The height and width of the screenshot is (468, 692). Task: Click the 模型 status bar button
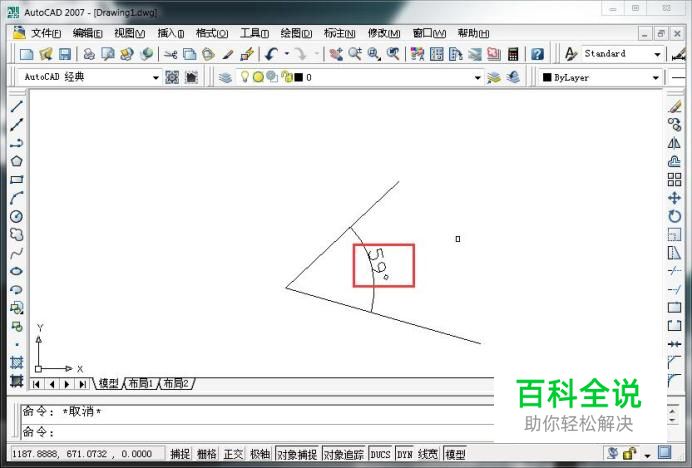pyautogui.click(x=455, y=454)
